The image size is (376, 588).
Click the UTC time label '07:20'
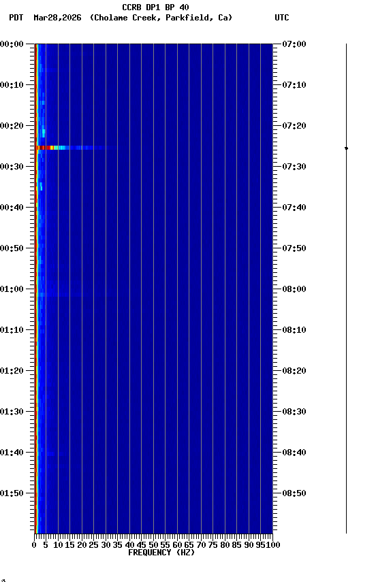point(294,126)
